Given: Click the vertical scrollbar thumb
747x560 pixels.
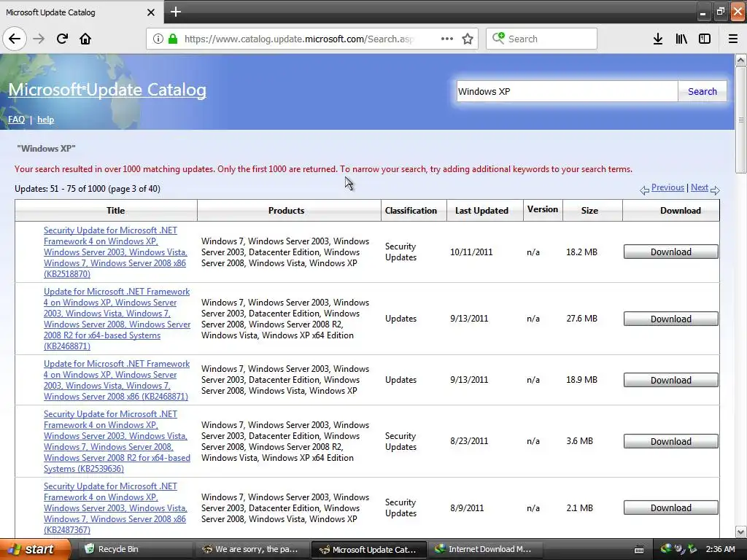Looking at the screenshot, I should coord(741,120).
